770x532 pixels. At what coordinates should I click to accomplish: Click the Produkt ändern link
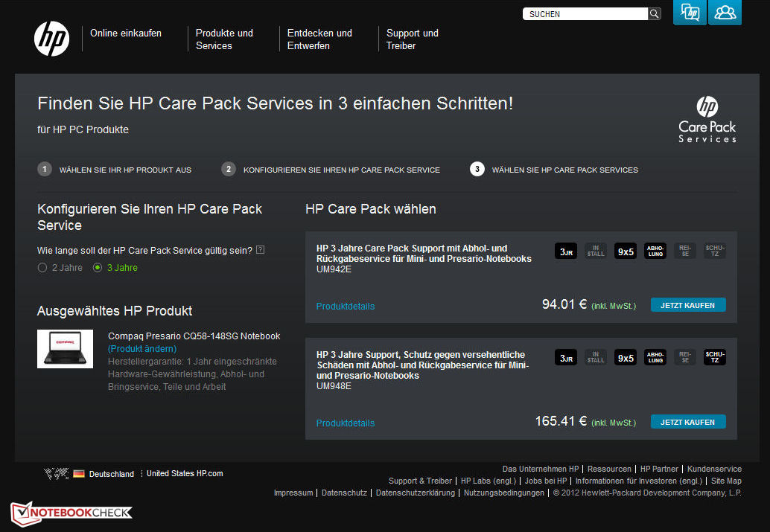[142, 348]
